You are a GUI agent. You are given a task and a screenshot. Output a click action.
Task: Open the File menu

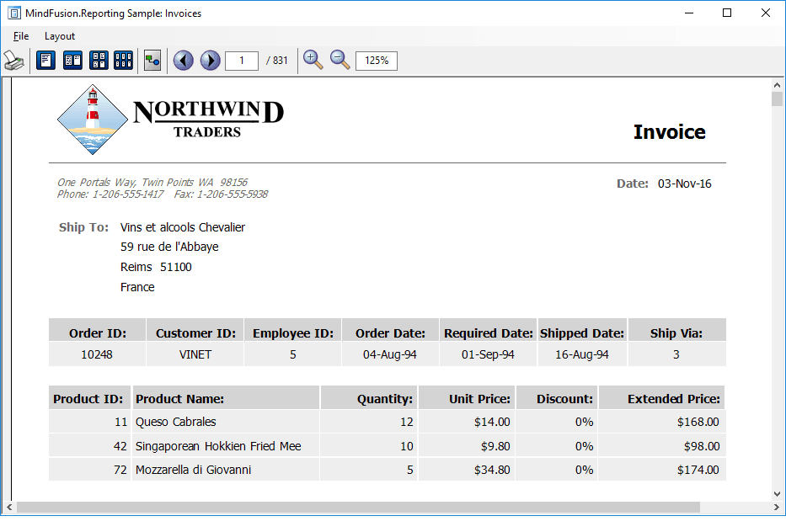(x=21, y=36)
